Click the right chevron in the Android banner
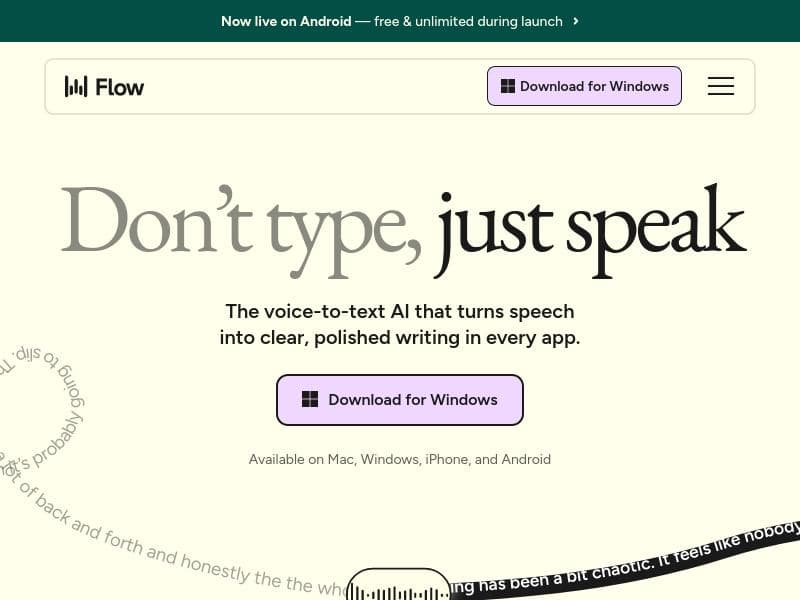 (x=576, y=21)
